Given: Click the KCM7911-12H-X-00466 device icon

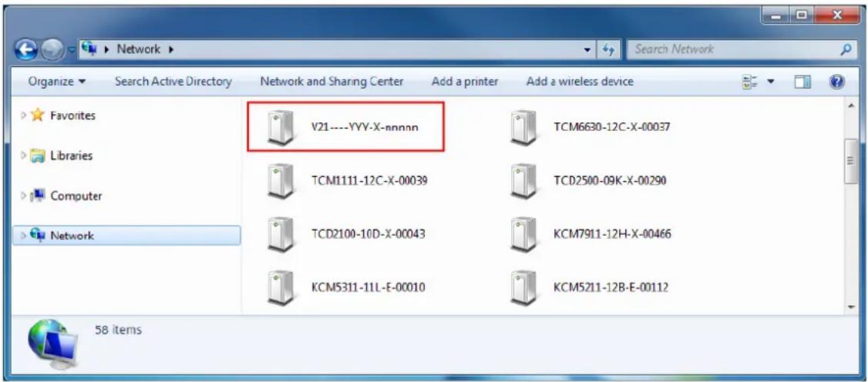Looking at the screenshot, I should [x=523, y=234].
